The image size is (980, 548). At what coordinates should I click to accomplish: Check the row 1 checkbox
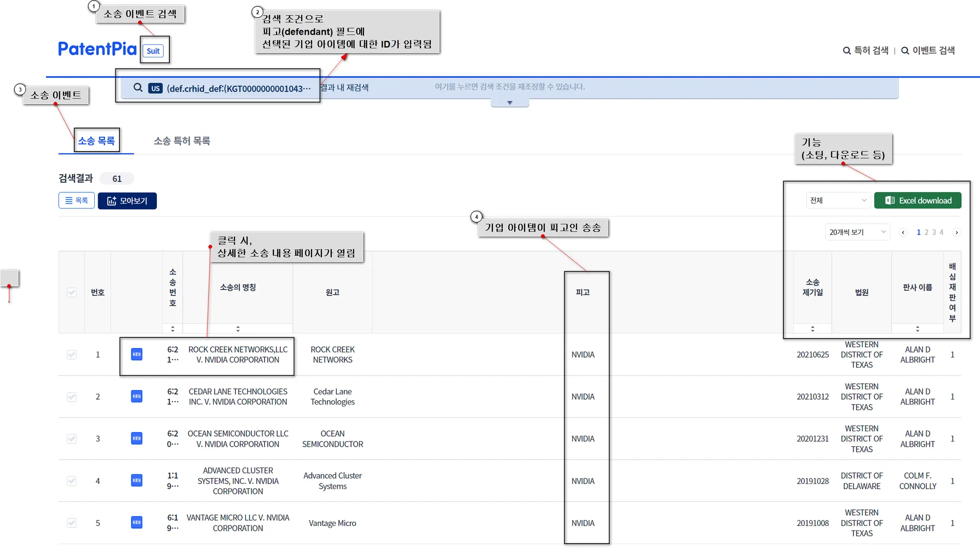pos(72,354)
